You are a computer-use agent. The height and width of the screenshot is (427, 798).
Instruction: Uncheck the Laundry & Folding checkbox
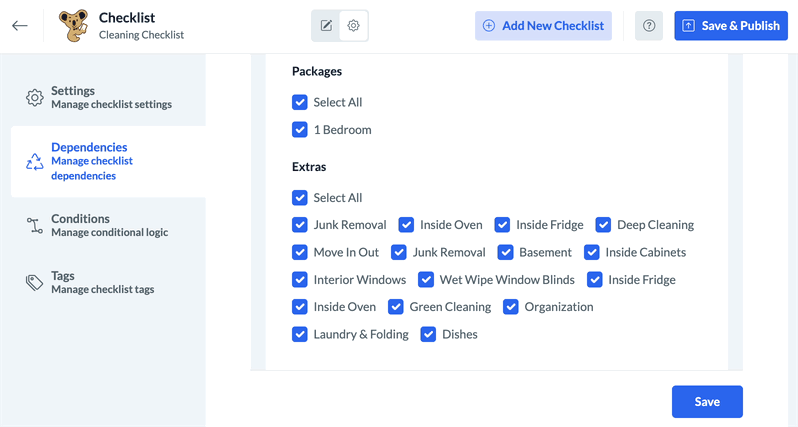[300, 334]
